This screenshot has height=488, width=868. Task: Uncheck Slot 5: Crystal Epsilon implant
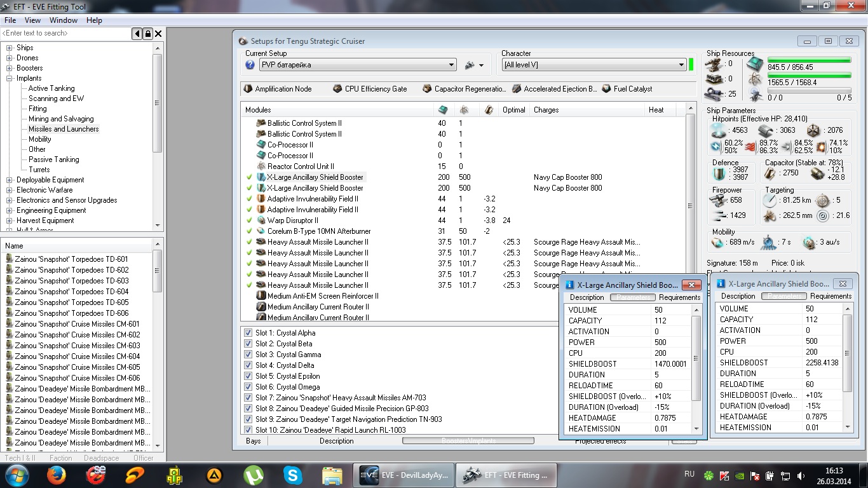(x=248, y=376)
